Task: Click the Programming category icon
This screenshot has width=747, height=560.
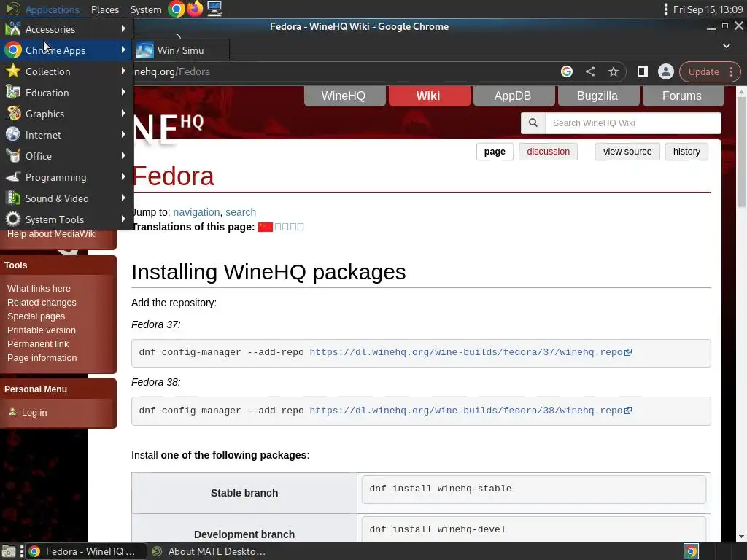Action: click(13, 177)
